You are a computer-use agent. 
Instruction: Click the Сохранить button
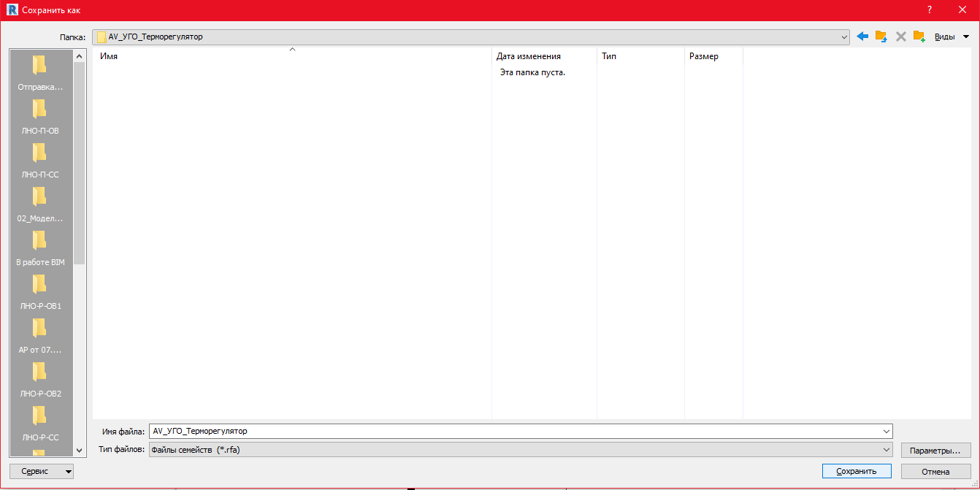pyautogui.click(x=857, y=472)
